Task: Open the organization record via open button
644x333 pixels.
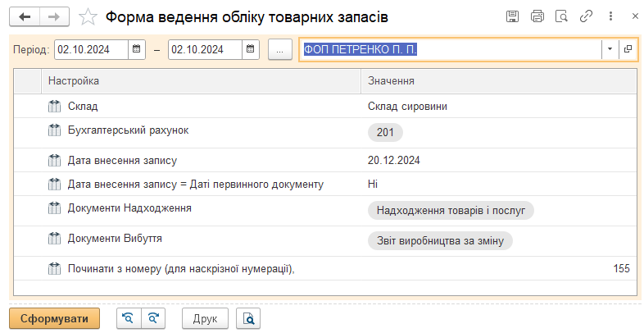Action: tap(628, 49)
